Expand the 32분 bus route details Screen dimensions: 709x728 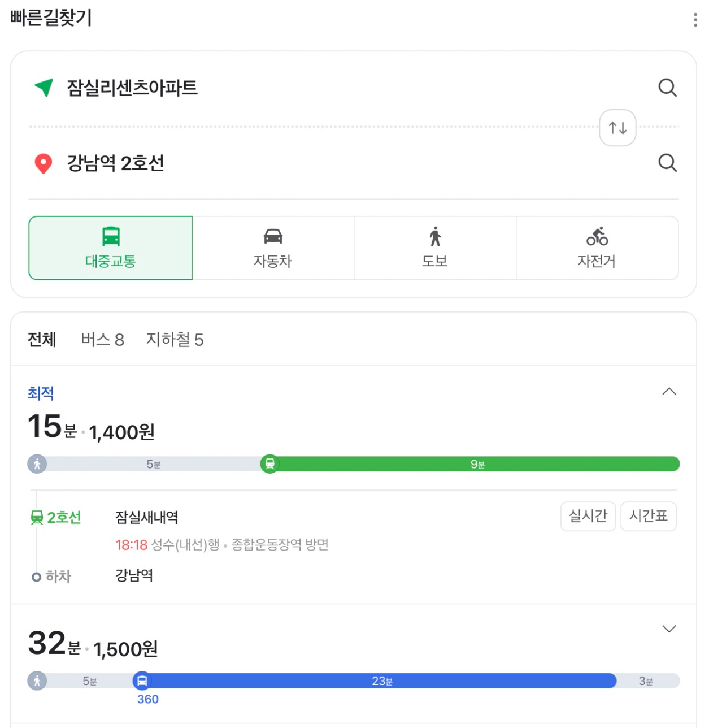pyautogui.click(x=669, y=629)
